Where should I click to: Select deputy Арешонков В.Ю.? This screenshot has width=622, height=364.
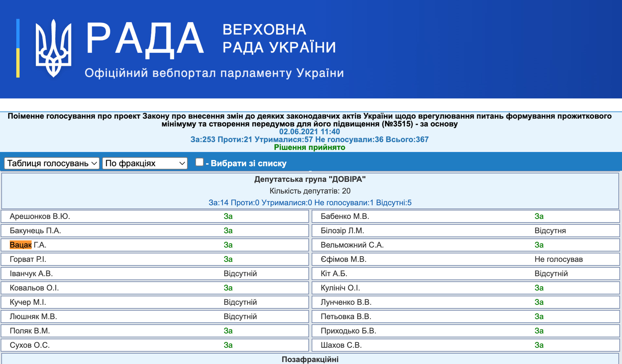tap(40, 216)
